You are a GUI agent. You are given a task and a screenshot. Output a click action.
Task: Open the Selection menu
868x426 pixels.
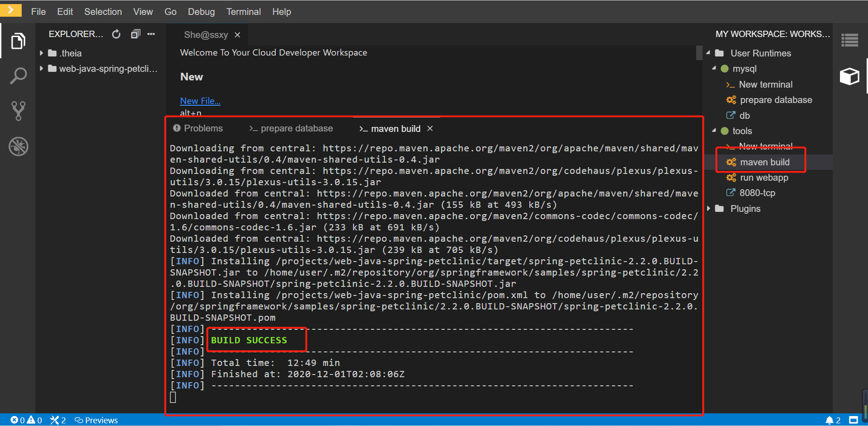point(103,12)
